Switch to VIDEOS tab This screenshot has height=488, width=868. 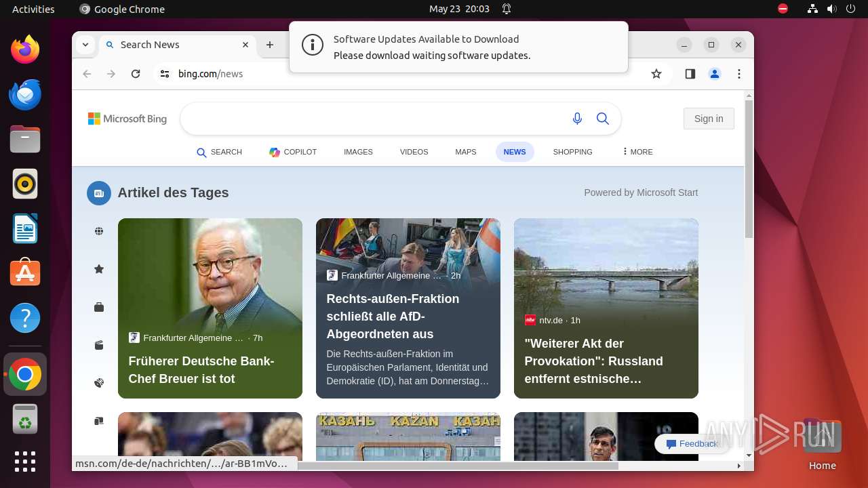tap(414, 152)
